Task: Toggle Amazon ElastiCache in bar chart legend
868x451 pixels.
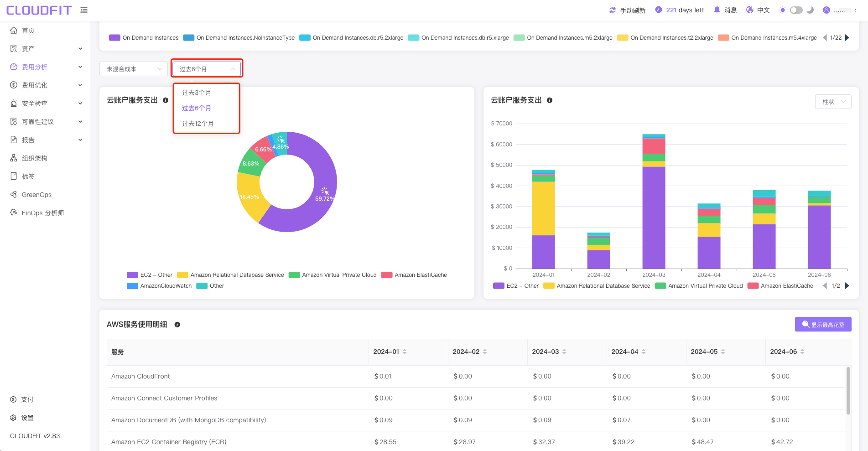Action: click(780, 286)
